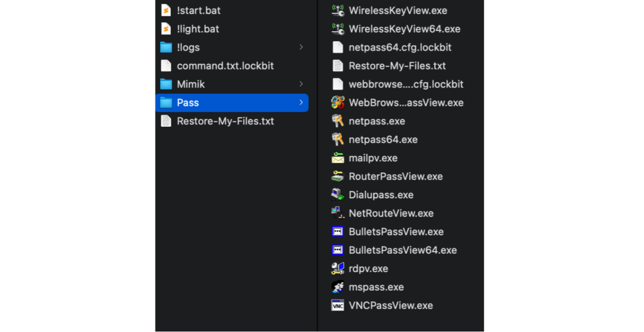Click the !logs folder icon
The width and height of the screenshot is (644, 332).
tap(166, 47)
